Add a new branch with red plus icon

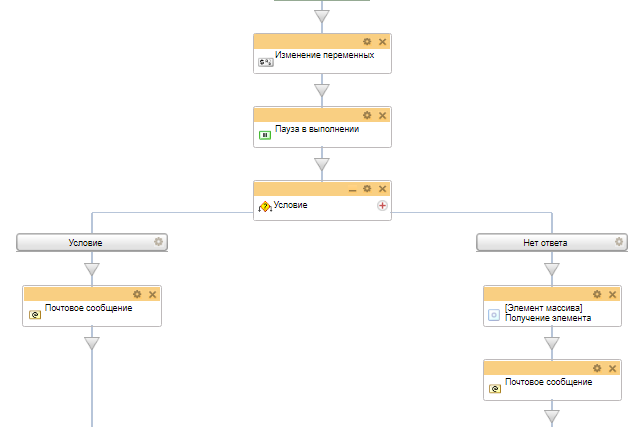[382, 205]
